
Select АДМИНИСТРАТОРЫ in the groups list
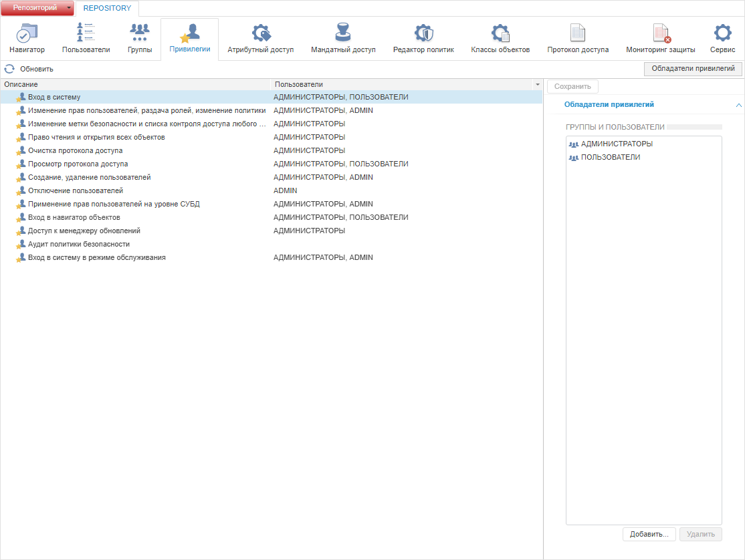point(644,144)
